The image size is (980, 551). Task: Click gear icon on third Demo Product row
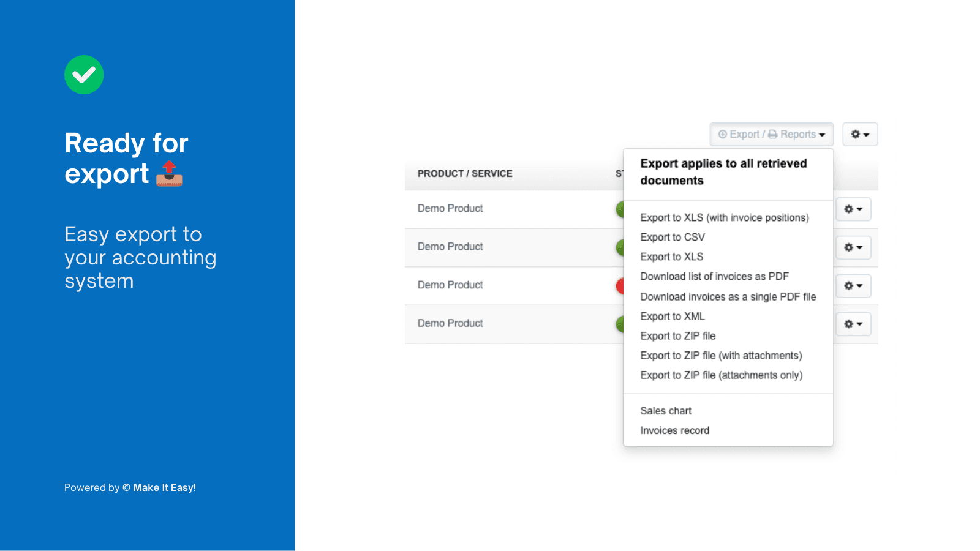point(853,286)
